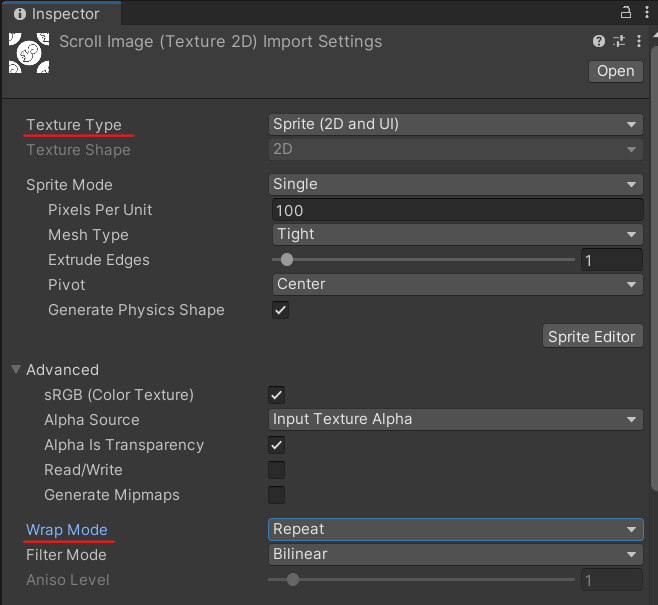Toggle the Generate Physics Shape checkbox
Image resolution: width=658 pixels, height=605 pixels.
tap(280, 310)
